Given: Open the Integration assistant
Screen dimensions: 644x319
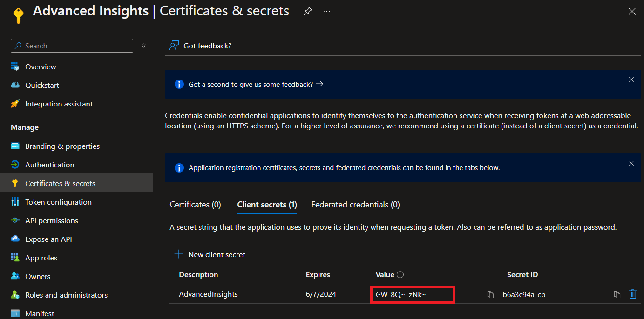Looking at the screenshot, I should tap(59, 104).
